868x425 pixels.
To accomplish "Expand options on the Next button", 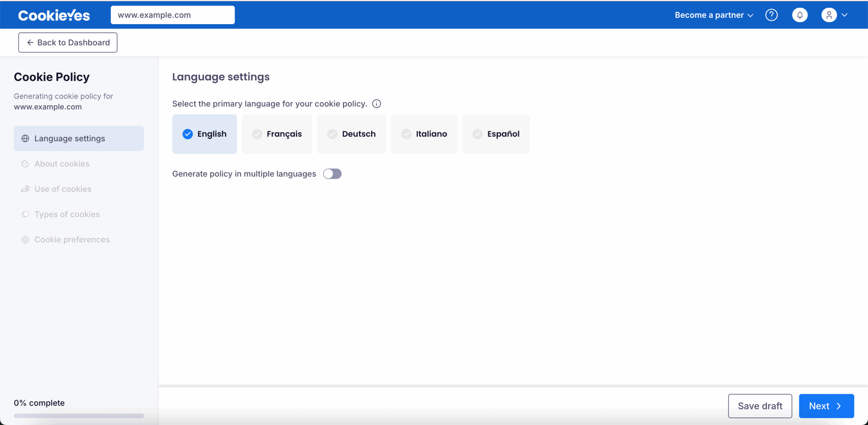I will (839, 406).
